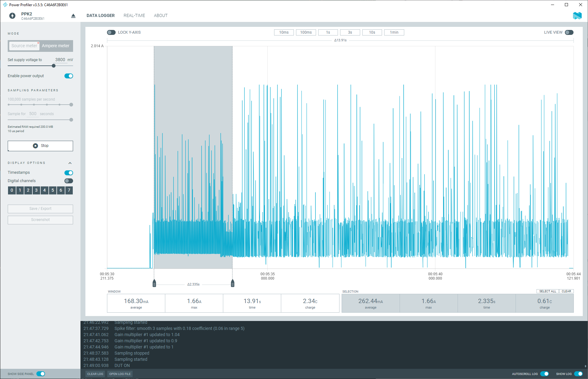
Task: Set time window to 10ms
Action: 284,32
